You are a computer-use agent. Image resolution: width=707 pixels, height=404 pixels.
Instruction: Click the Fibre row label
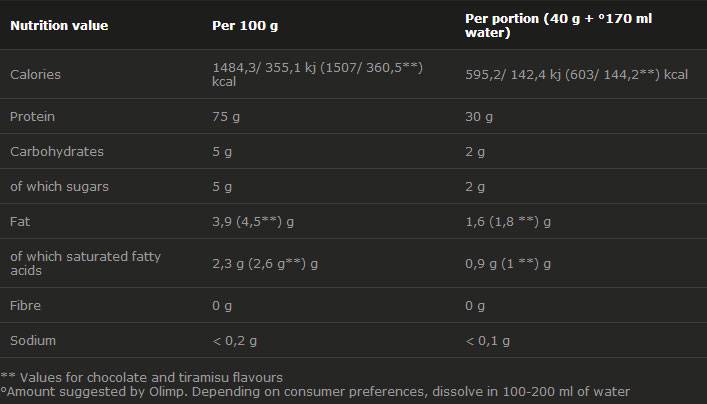(x=25, y=306)
